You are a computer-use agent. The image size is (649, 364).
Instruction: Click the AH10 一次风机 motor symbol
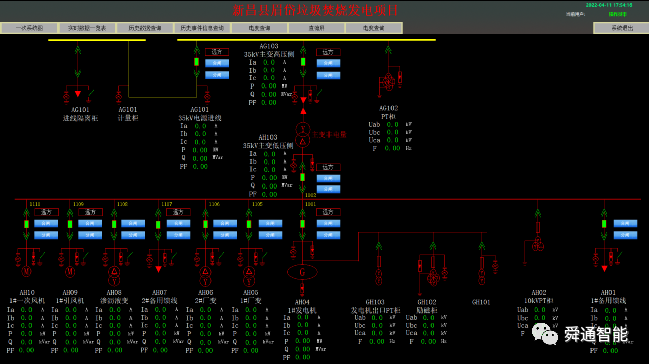pyautogui.click(x=26, y=272)
